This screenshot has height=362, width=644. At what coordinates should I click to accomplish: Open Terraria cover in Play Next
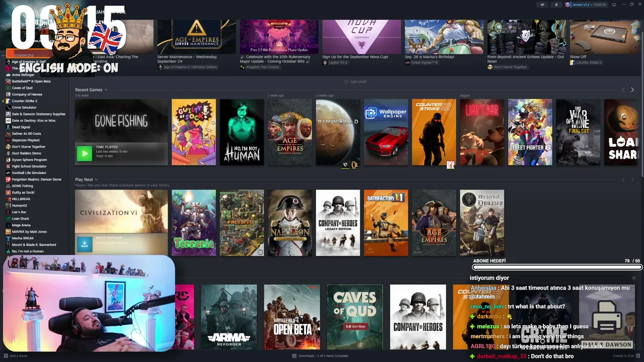[194, 223]
